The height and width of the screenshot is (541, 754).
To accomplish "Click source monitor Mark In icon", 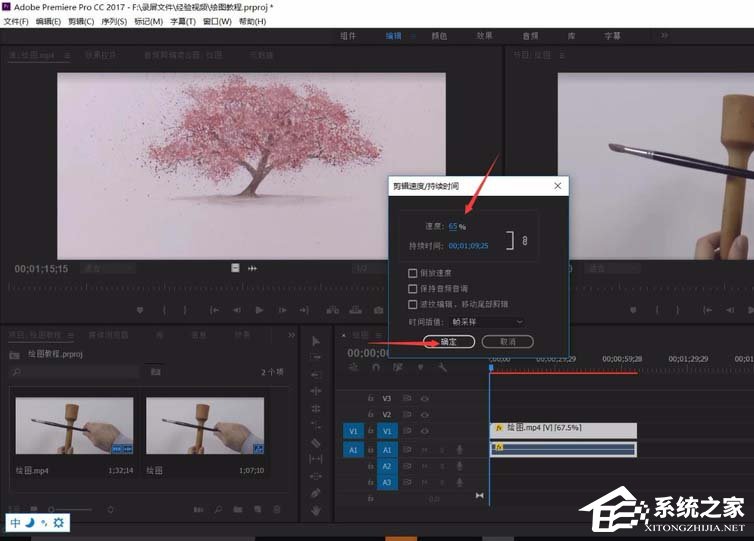I will [164, 310].
